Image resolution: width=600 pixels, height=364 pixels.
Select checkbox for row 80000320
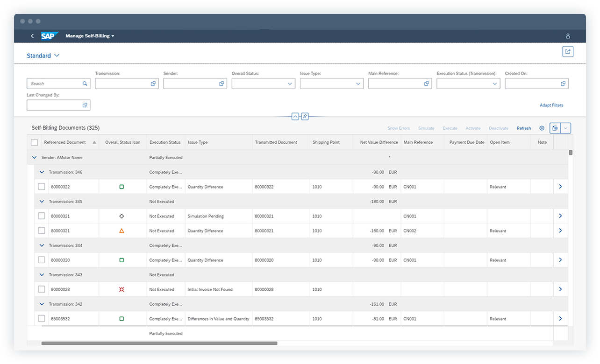tap(42, 259)
